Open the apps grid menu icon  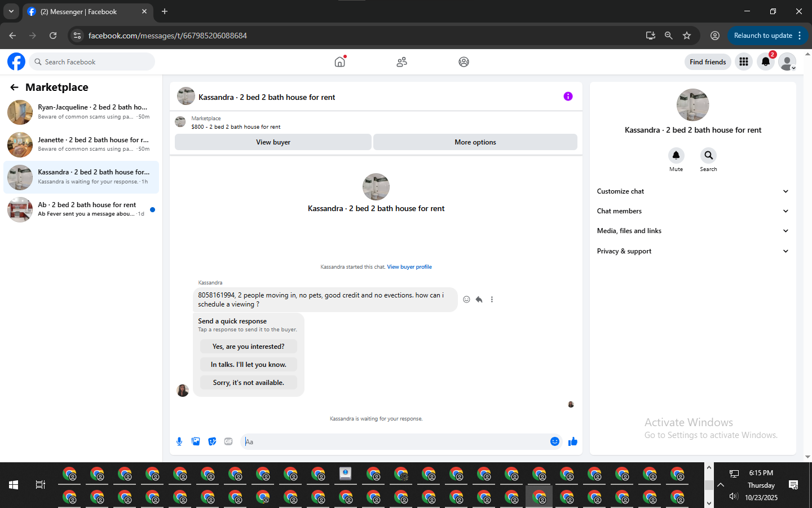click(744, 62)
